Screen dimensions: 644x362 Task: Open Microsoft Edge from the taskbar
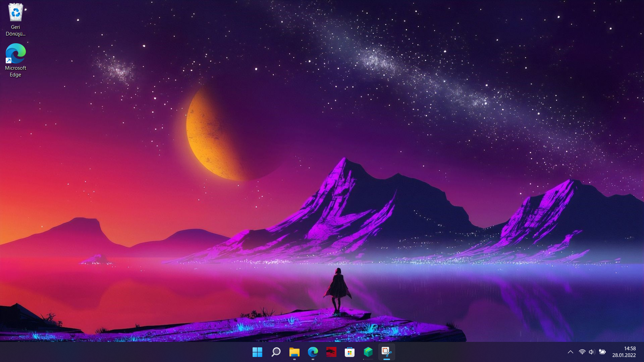[313, 352]
